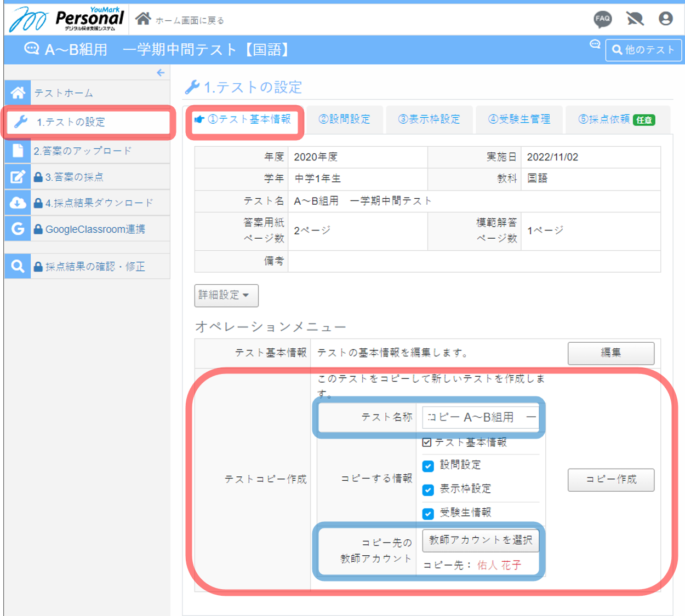Screen dimensions: 685x616
Task: Open 教師アカウントを選択 selector
Action: (480, 540)
